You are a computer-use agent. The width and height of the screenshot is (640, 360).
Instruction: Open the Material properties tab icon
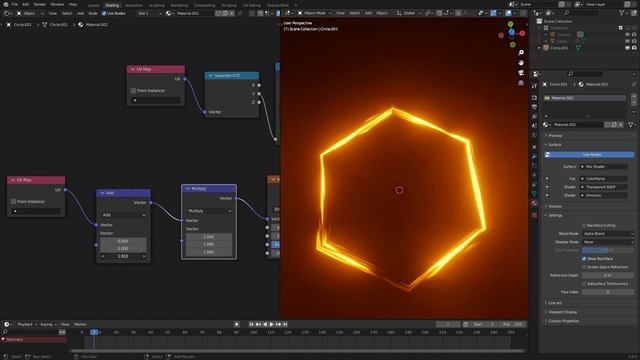pyautogui.click(x=534, y=203)
